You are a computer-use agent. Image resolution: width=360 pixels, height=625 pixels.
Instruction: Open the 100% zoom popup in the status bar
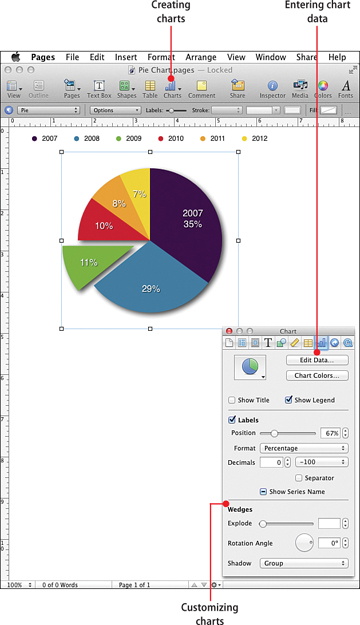point(20,585)
